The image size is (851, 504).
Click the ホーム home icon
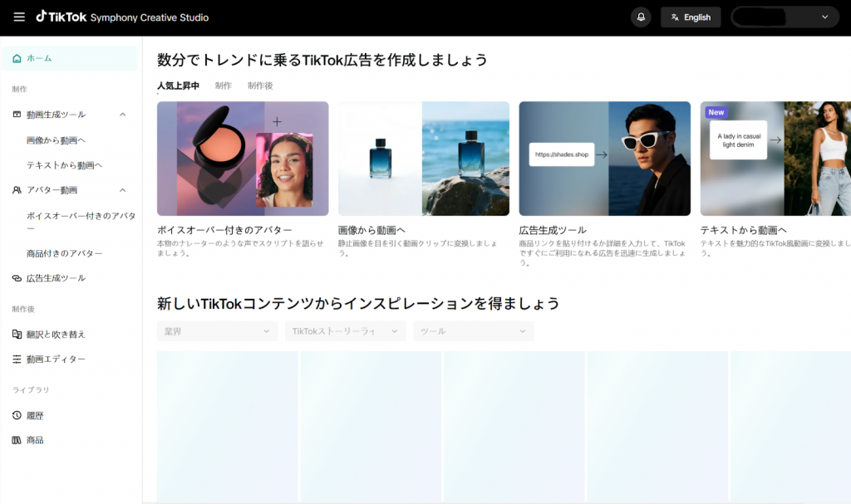click(17, 58)
